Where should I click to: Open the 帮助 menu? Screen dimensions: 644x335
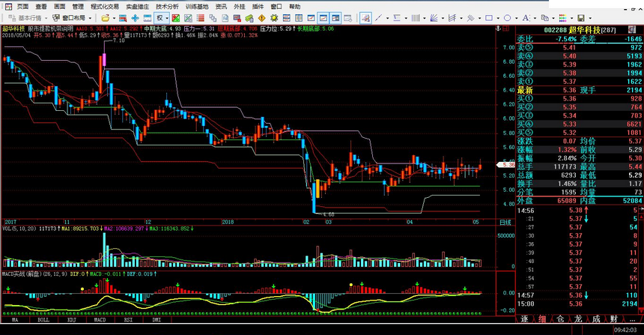coord(294,7)
